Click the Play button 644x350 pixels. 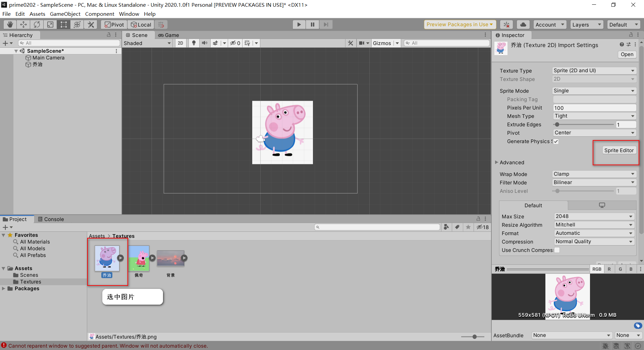coord(299,25)
